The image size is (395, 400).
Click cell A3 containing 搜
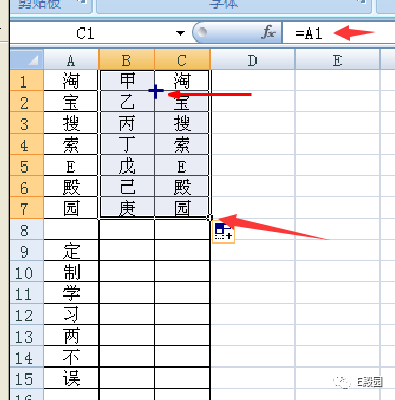click(x=71, y=123)
